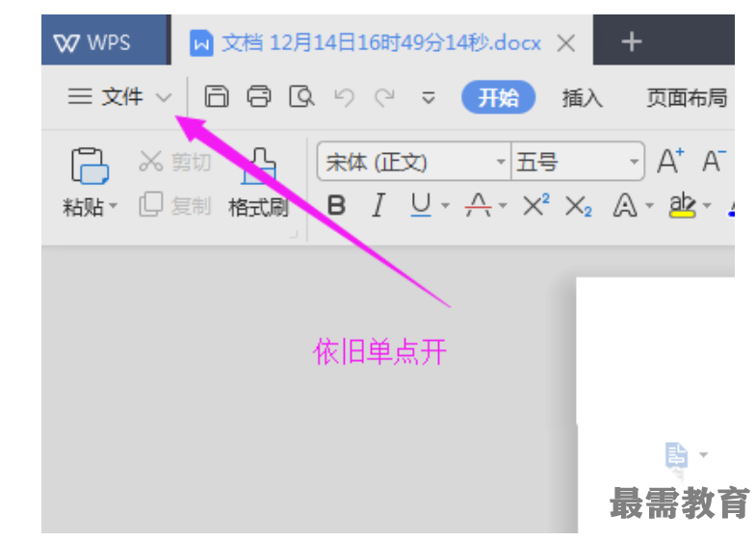Click the Undo arrow

(x=344, y=97)
